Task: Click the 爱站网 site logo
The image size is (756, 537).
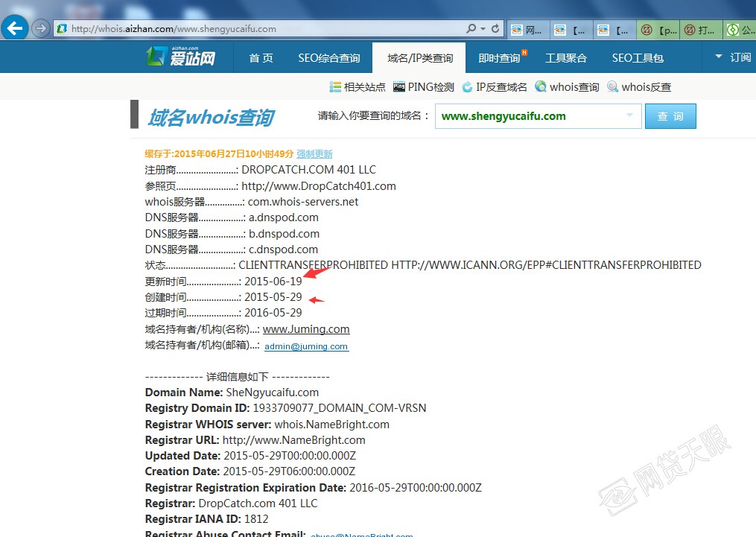Action: tap(180, 57)
